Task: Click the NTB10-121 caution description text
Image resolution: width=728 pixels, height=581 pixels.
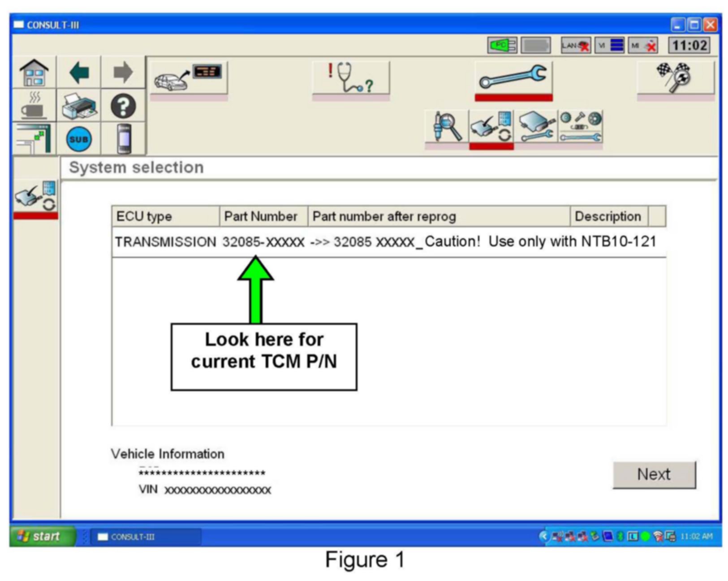Action: 540,241
